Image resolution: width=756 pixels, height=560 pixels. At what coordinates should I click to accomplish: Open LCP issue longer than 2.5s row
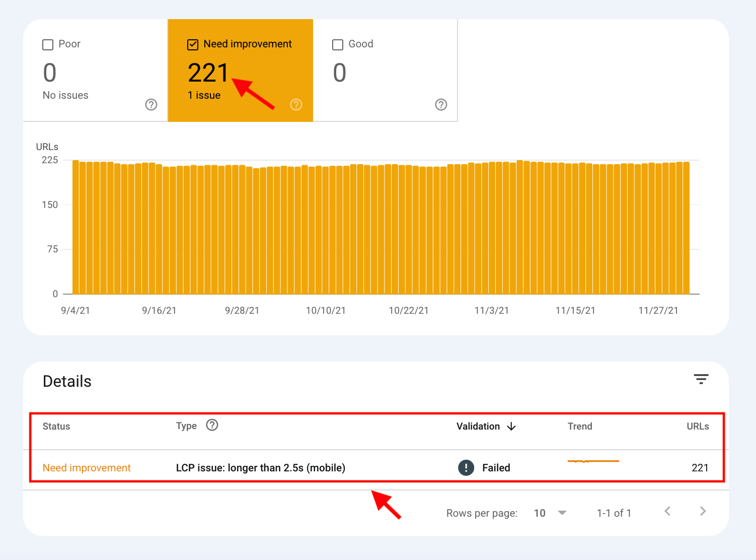coord(260,468)
